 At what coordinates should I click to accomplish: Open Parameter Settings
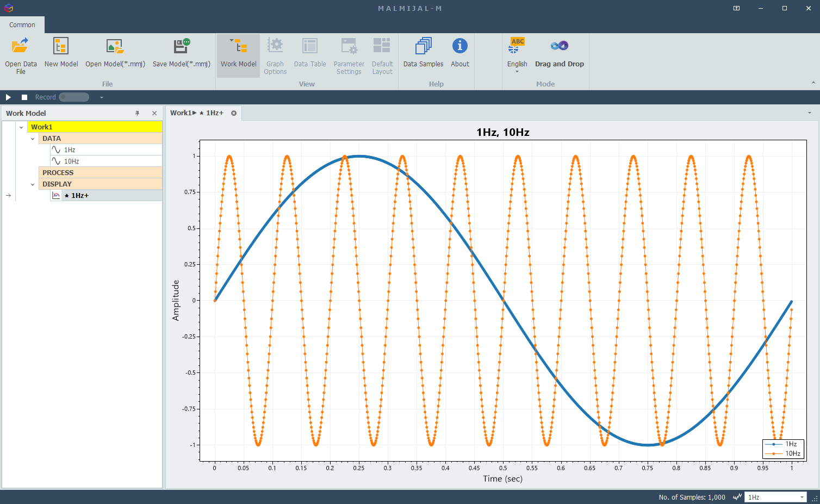click(x=349, y=55)
